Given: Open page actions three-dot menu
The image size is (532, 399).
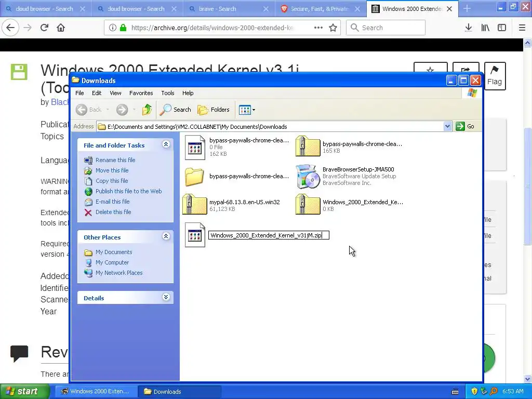Looking at the screenshot, I should pyautogui.click(x=318, y=28).
